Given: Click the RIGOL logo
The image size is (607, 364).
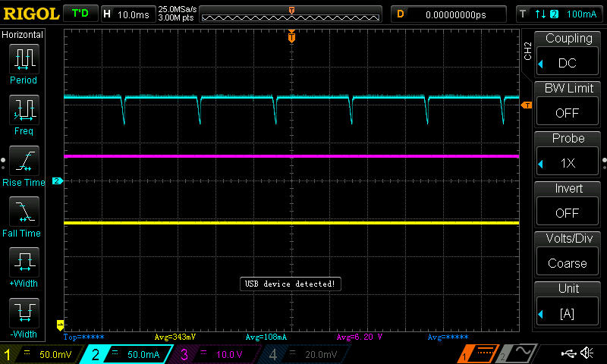Looking at the screenshot, I should point(29,14).
